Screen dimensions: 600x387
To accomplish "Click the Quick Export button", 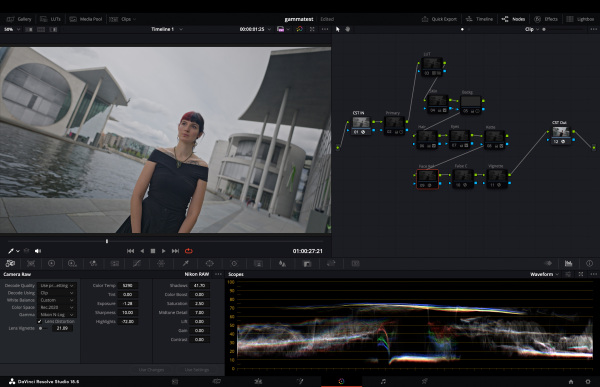I will click(x=439, y=19).
